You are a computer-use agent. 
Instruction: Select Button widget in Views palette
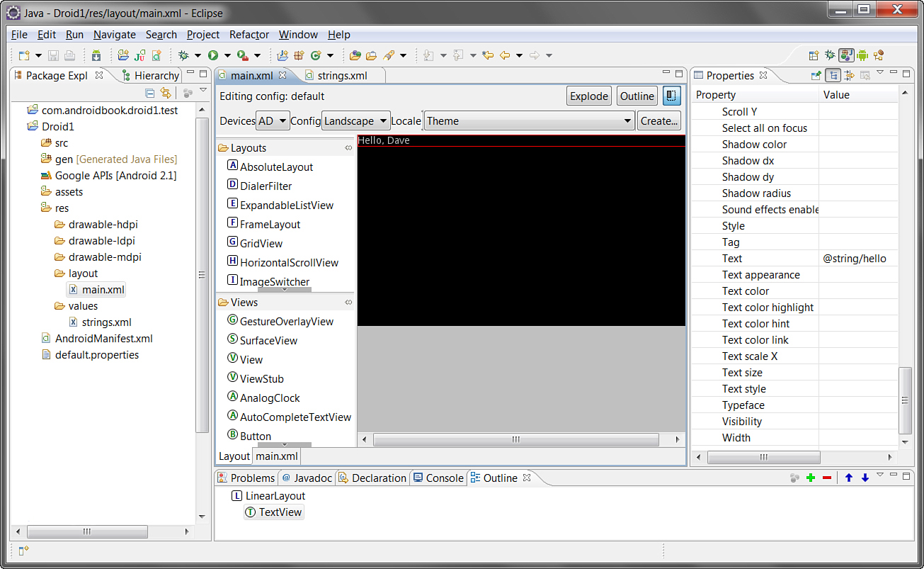(249, 436)
